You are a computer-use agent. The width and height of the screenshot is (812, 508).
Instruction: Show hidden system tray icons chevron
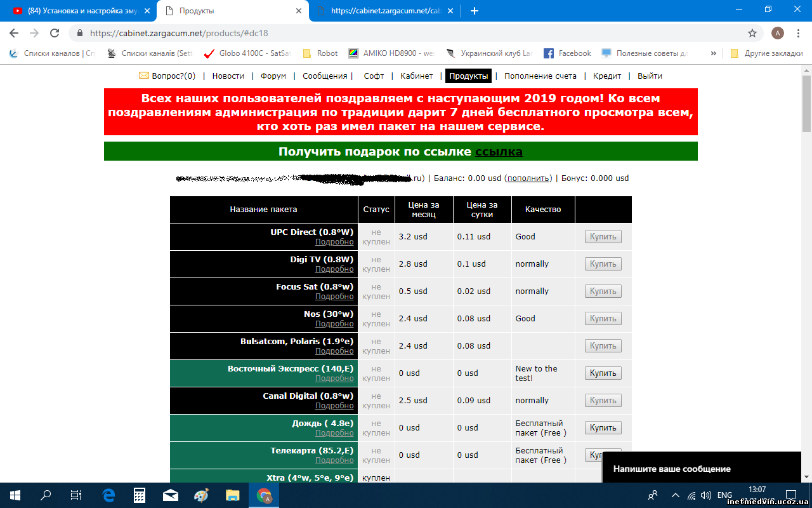point(675,495)
